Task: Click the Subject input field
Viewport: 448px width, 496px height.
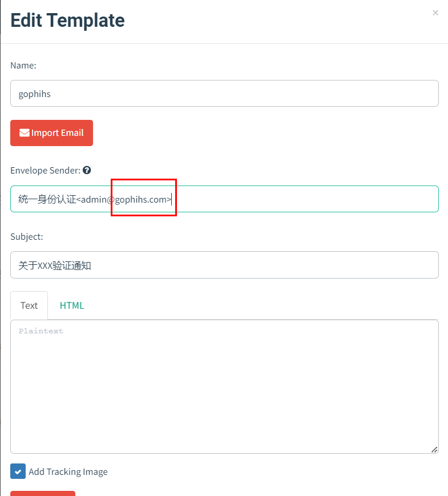Action: click(x=224, y=265)
